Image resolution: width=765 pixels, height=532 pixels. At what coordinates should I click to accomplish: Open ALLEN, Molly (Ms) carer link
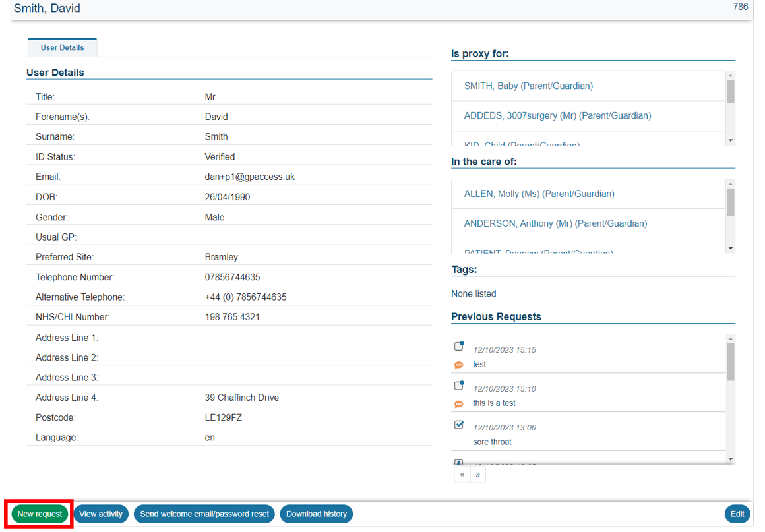[x=539, y=194]
